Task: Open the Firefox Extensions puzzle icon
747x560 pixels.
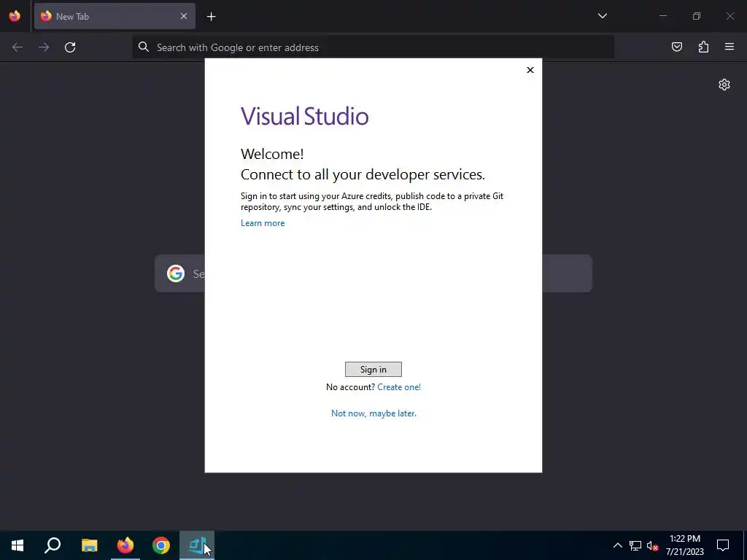Action: 703,47
